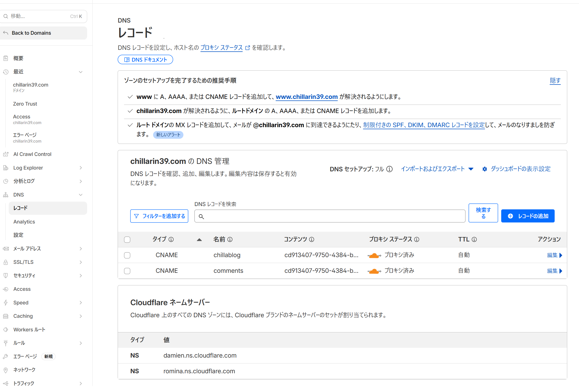This screenshot has width=579, height=392.
Task: Click the AI Crawl Control robot icon
Action: [6, 154]
